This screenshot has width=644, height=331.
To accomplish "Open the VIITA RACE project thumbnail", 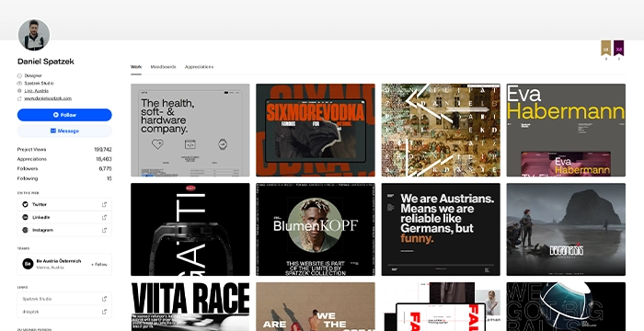I will click(x=190, y=306).
